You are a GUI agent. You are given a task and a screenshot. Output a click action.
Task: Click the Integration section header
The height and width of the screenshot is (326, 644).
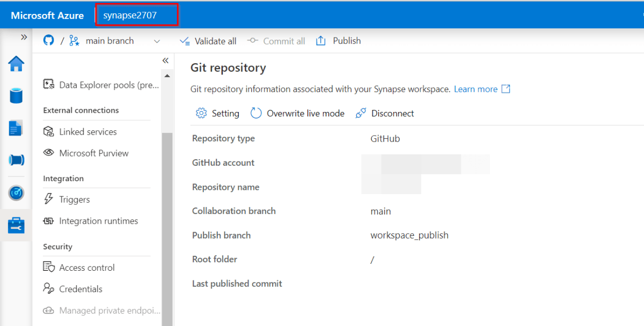click(x=63, y=179)
